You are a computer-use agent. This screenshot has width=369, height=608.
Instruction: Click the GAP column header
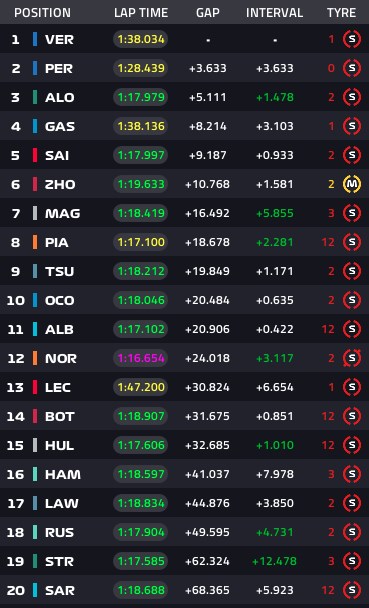click(x=208, y=13)
